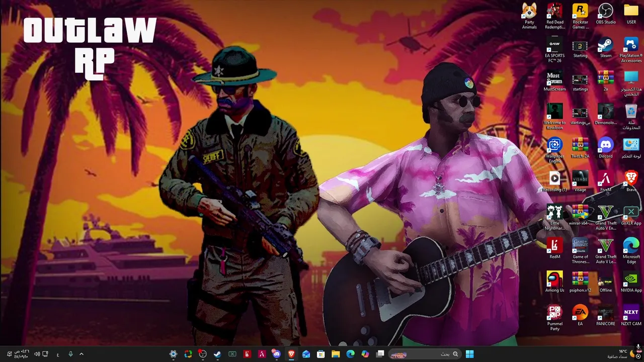
Task: Toggle the microphone icon in system tray
Action: pyautogui.click(x=70, y=354)
